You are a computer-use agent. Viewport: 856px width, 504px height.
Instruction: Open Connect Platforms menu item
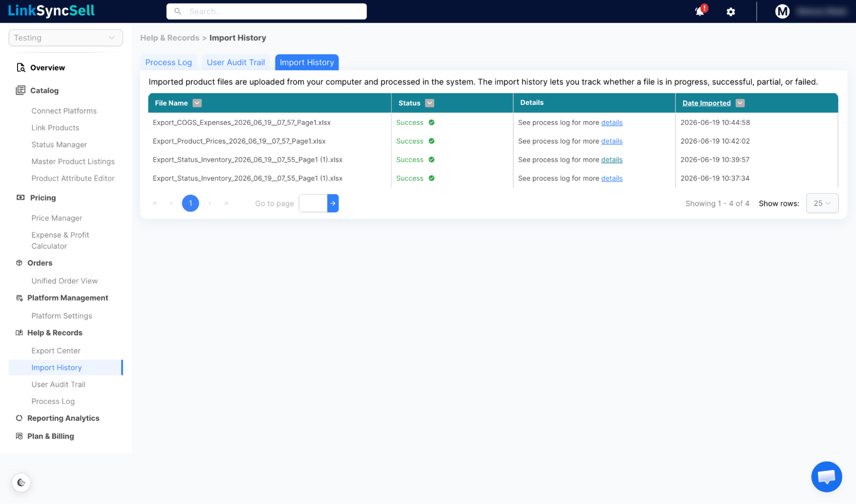coord(64,111)
